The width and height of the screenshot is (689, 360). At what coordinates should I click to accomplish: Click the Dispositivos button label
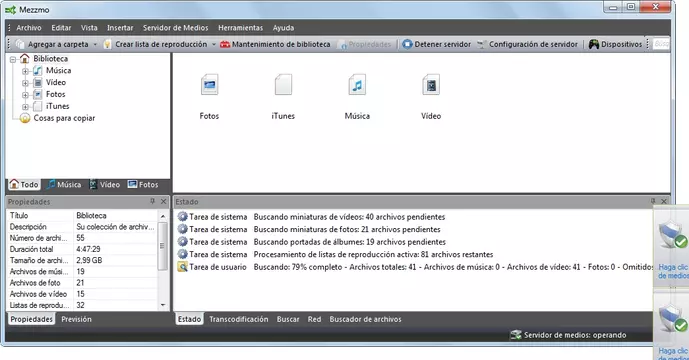click(622, 44)
